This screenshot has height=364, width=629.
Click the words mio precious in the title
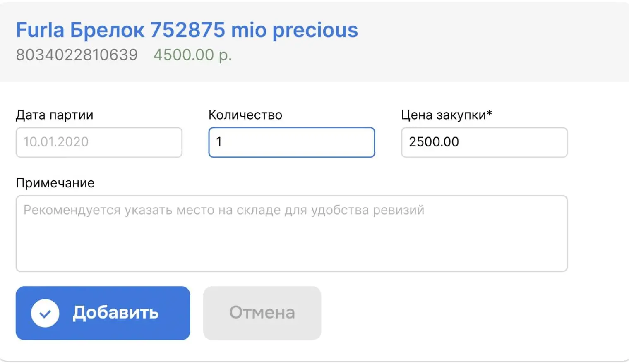pos(294,30)
